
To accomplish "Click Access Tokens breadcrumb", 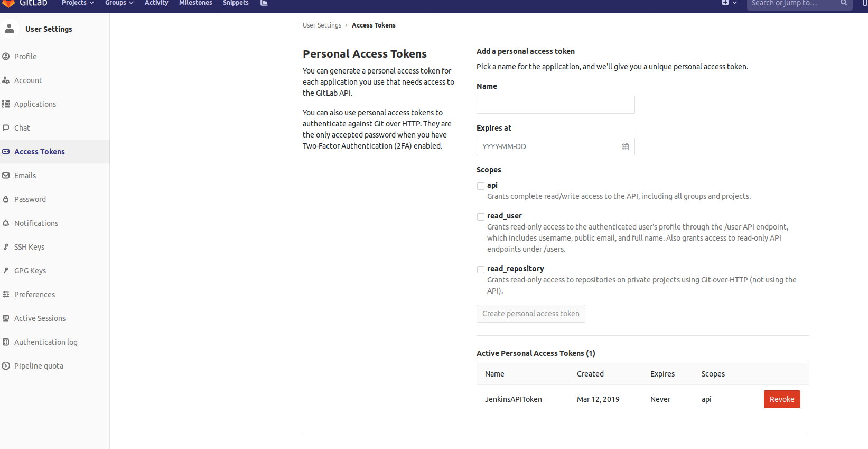I will tap(374, 25).
